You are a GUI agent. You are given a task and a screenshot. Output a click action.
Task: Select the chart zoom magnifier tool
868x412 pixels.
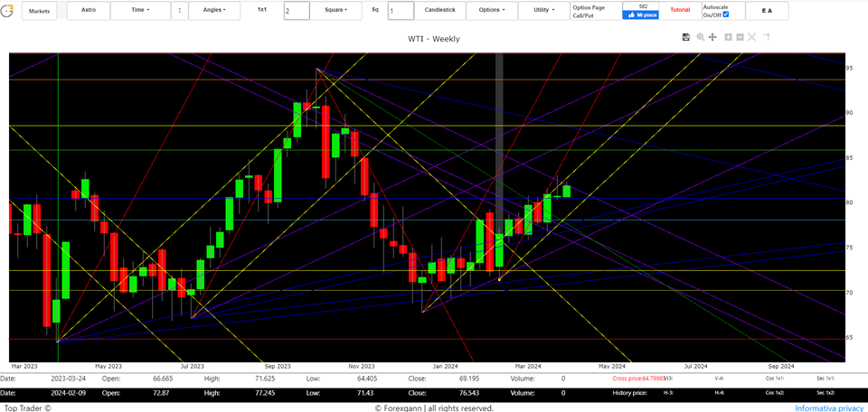pyautogui.click(x=700, y=37)
